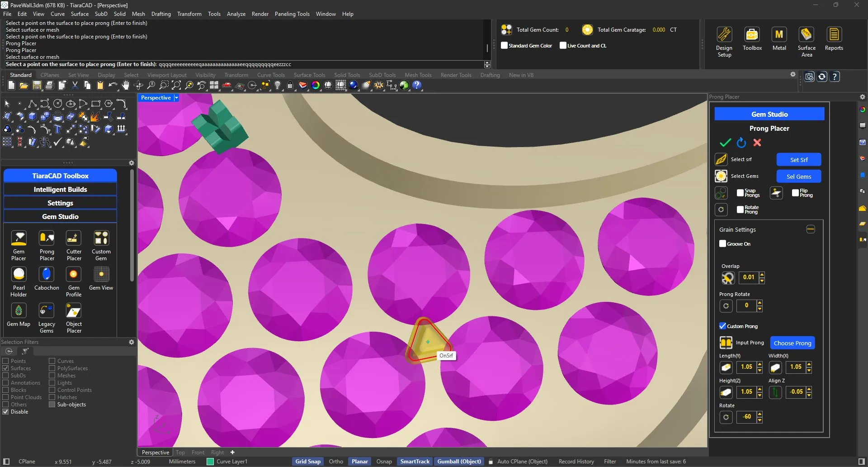The width and height of the screenshot is (868, 467).
Task: Cancel Prong Placer with red X
Action: coord(757,143)
